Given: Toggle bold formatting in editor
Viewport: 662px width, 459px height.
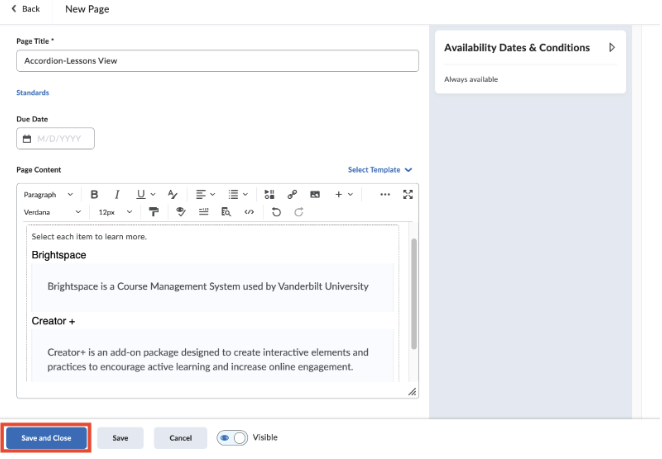Looking at the screenshot, I should 94,194.
